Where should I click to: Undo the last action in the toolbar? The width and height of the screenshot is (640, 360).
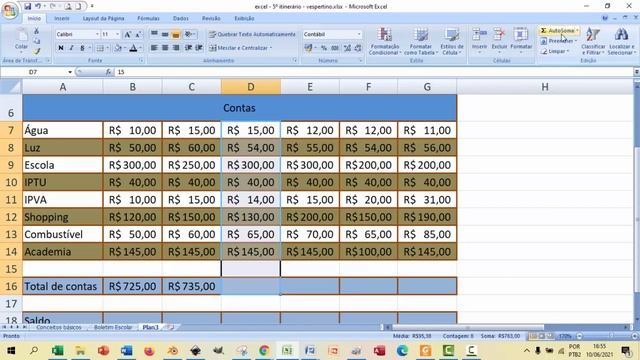(38, 6)
